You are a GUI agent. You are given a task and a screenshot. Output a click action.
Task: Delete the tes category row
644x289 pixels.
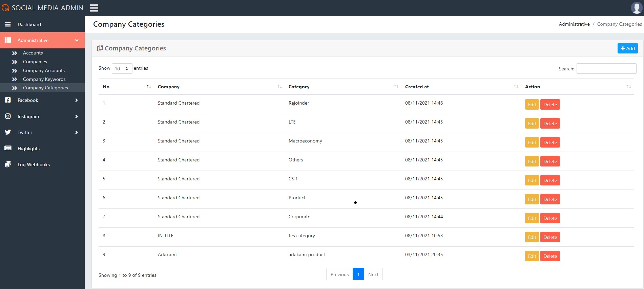pos(550,237)
